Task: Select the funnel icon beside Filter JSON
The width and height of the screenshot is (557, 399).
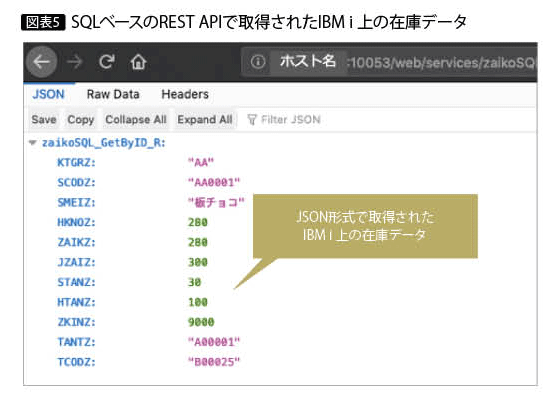Action: 252,120
